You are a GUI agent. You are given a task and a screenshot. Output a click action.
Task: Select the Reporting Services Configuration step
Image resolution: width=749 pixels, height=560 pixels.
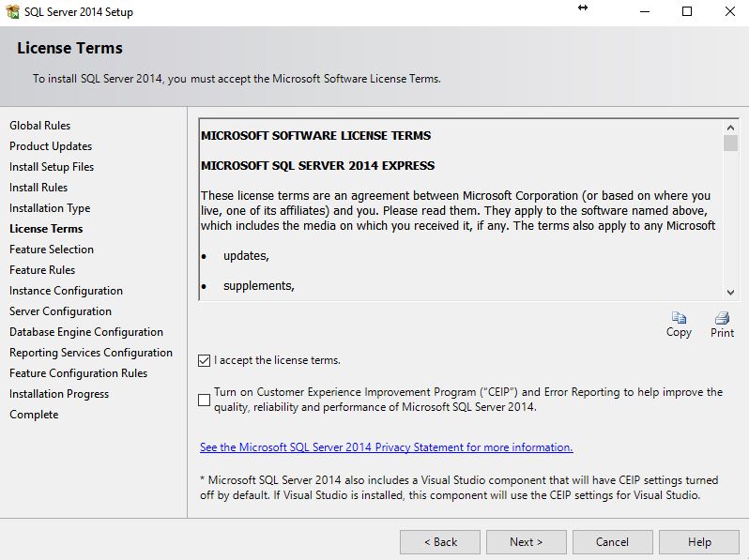[91, 353]
